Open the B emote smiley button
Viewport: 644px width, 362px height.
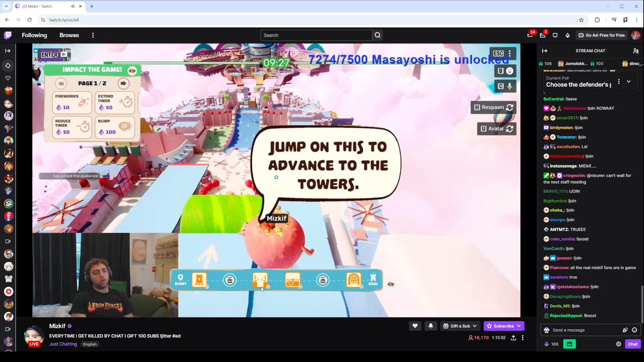click(x=505, y=71)
